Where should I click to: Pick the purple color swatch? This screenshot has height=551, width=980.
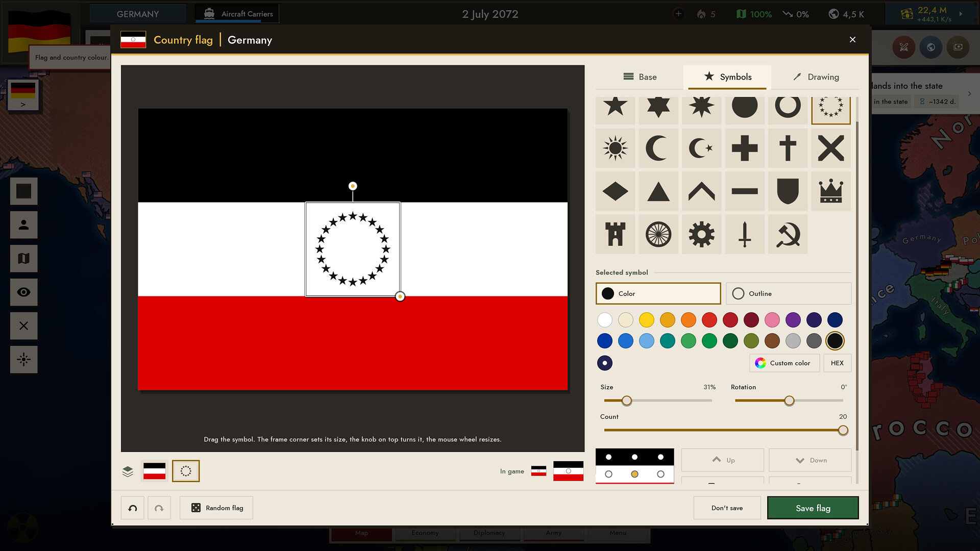pos(793,320)
